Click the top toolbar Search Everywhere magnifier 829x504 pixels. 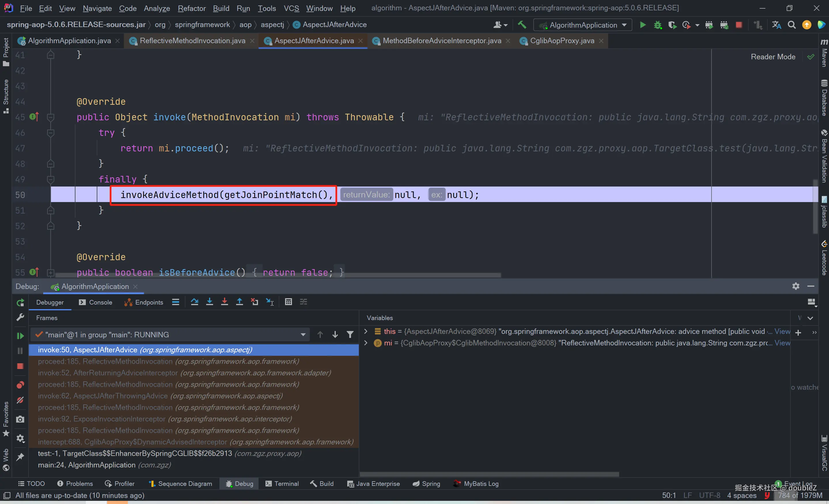point(792,25)
